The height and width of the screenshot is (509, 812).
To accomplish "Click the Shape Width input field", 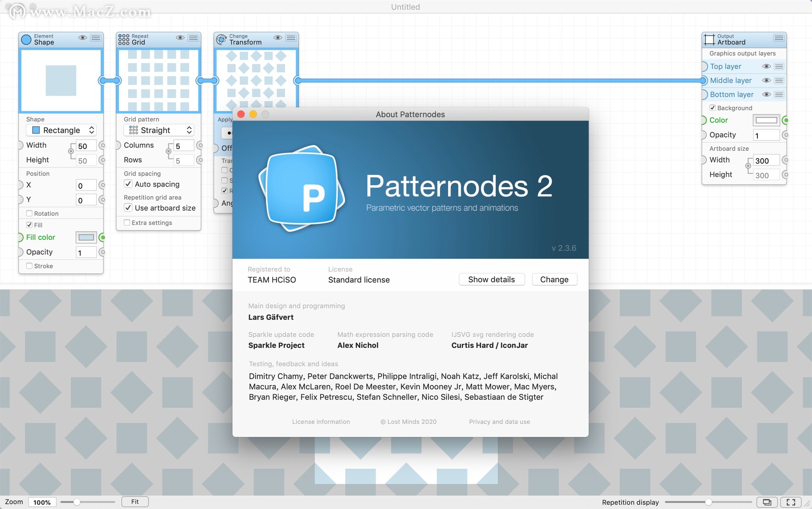I will point(86,146).
